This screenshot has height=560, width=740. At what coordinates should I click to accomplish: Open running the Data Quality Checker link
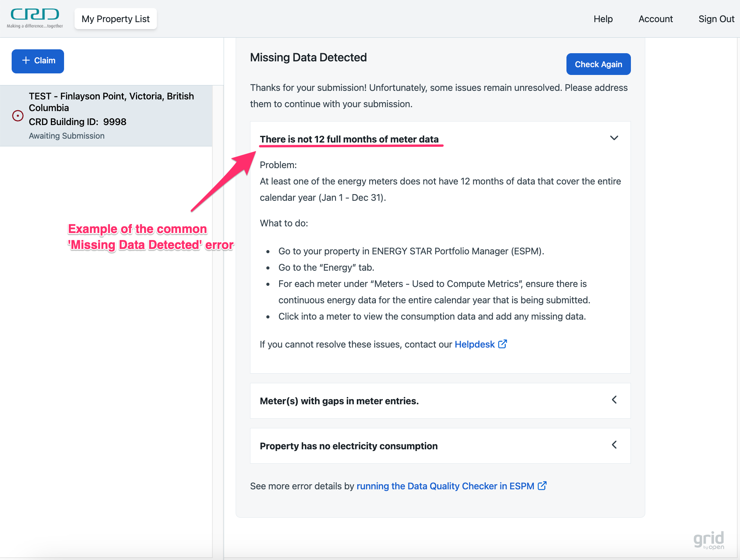click(x=445, y=486)
